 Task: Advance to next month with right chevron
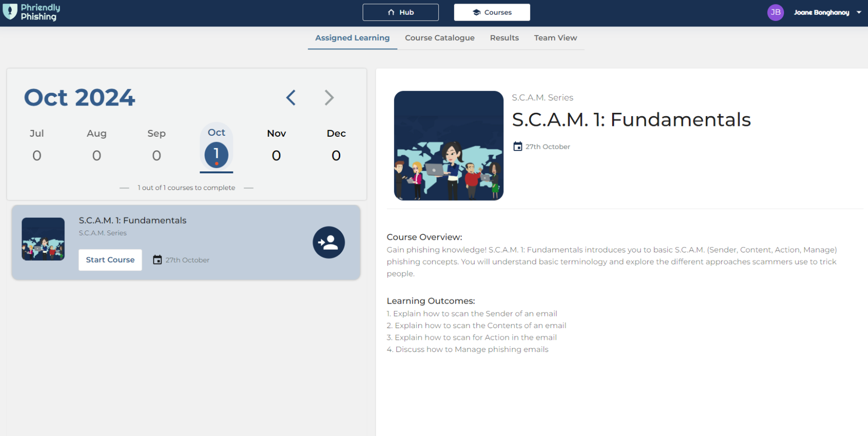click(329, 98)
